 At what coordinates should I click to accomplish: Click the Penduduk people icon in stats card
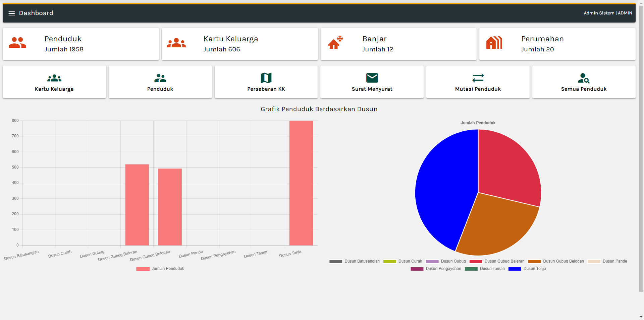tap(17, 43)
